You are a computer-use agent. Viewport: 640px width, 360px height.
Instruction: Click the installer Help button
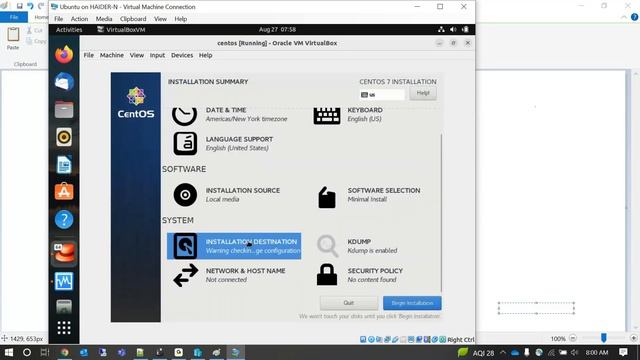click(x=423, y=93)
